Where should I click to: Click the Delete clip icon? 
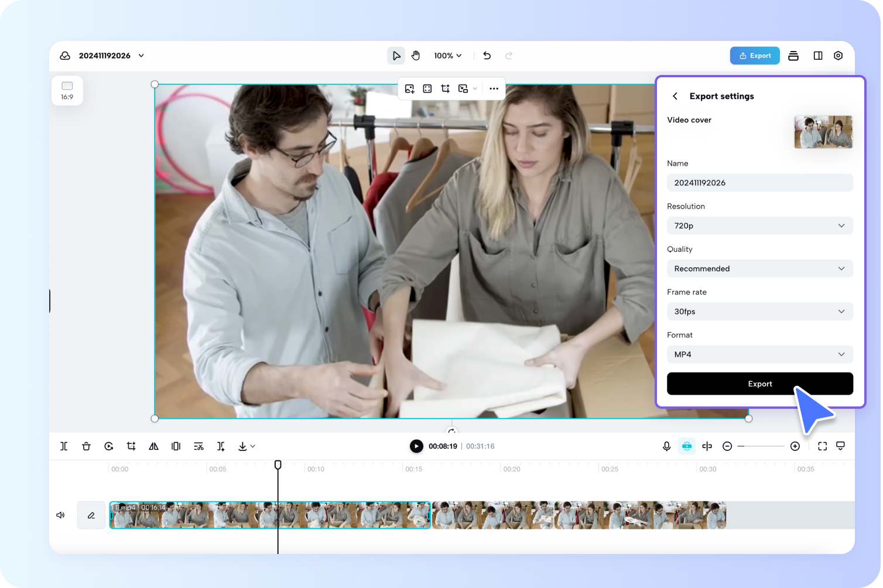[86, 446]
